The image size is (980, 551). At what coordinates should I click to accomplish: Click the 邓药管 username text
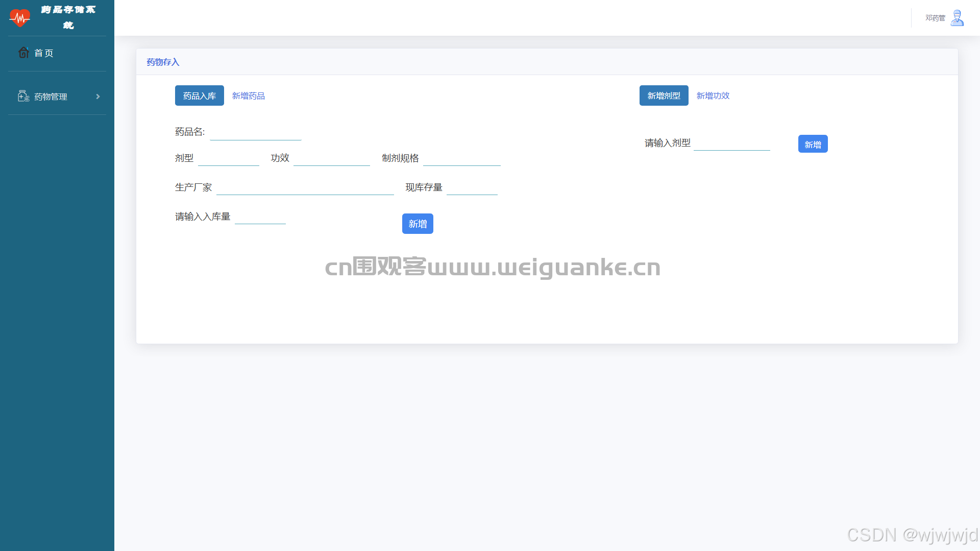pos(936,18)
